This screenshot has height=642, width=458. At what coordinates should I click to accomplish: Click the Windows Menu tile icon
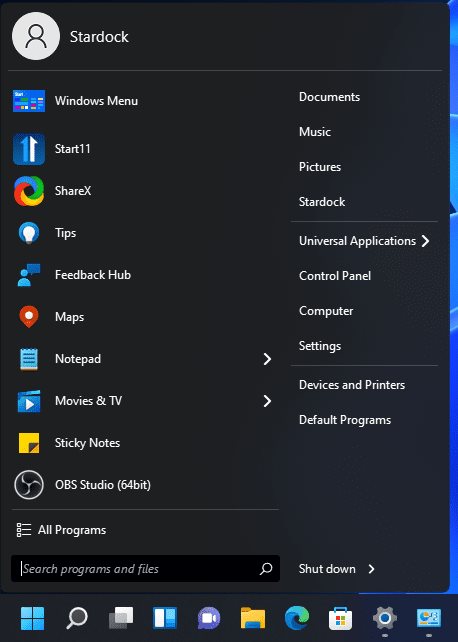click(x=29, y=101)
